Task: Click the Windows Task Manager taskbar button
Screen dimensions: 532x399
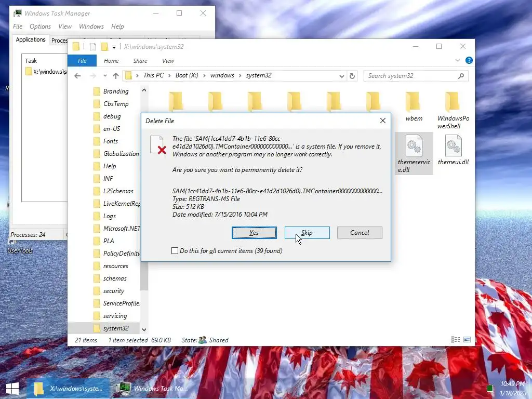Action: (x=152, y=389)
